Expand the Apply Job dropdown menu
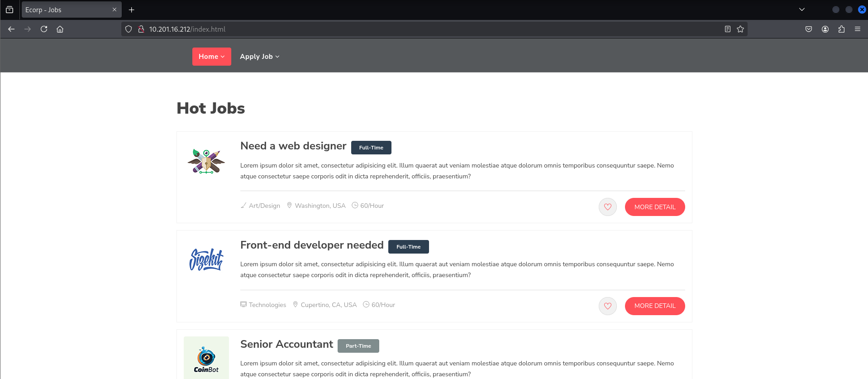This screenshot has height=379, width=868. 260,57
